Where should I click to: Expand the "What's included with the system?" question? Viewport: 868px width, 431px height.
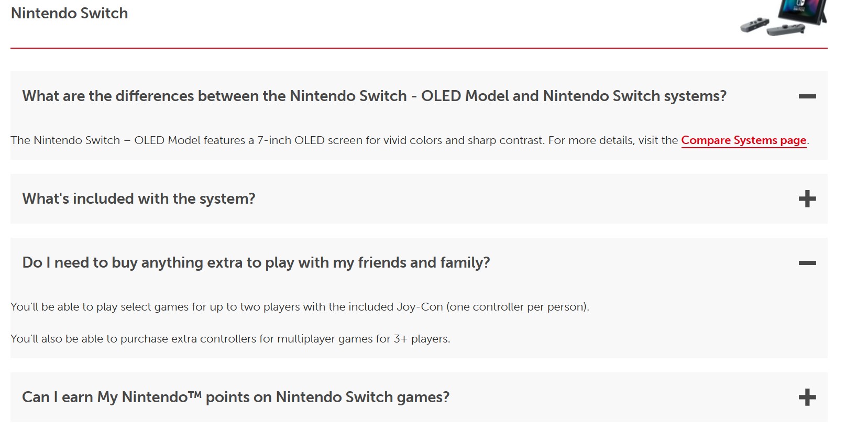pos(139,199)
